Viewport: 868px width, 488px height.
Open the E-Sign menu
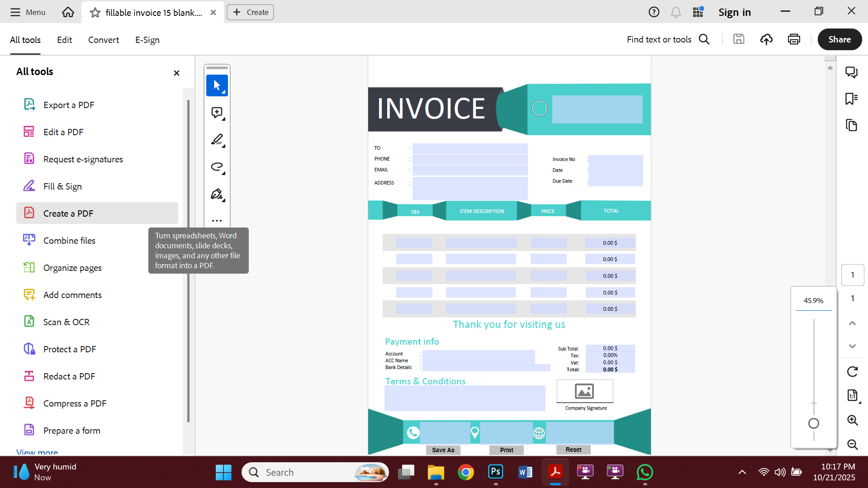click(147, 40)
